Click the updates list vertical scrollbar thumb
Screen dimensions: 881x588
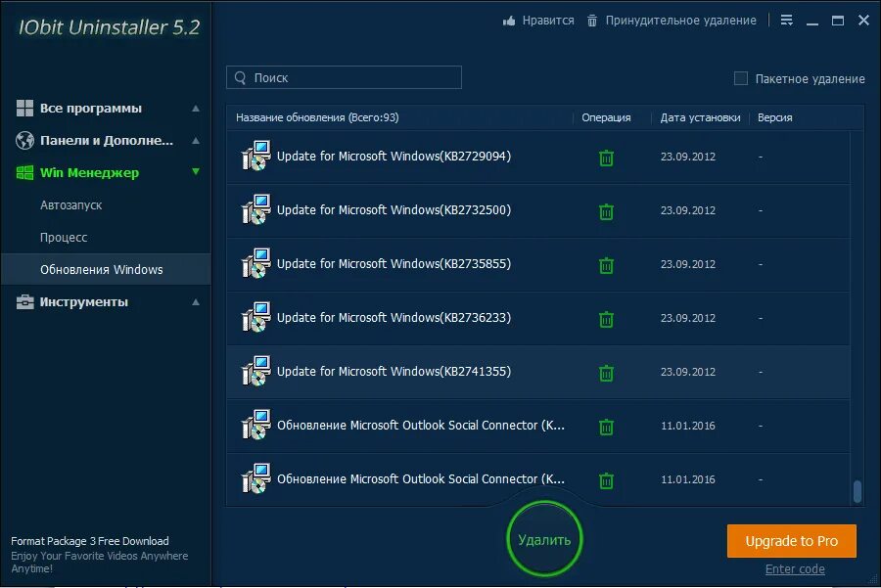pos(857,491)
